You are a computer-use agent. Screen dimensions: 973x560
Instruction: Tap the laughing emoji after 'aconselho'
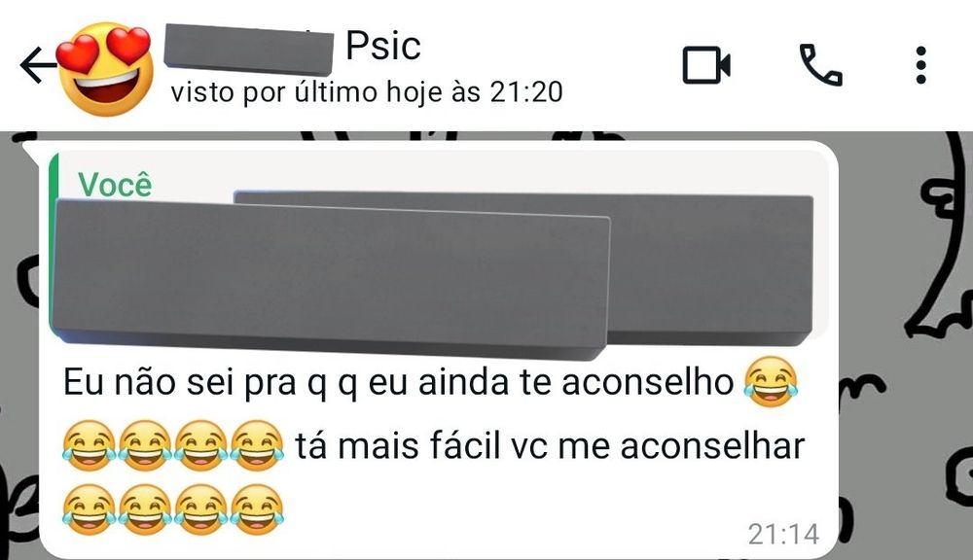770,382
